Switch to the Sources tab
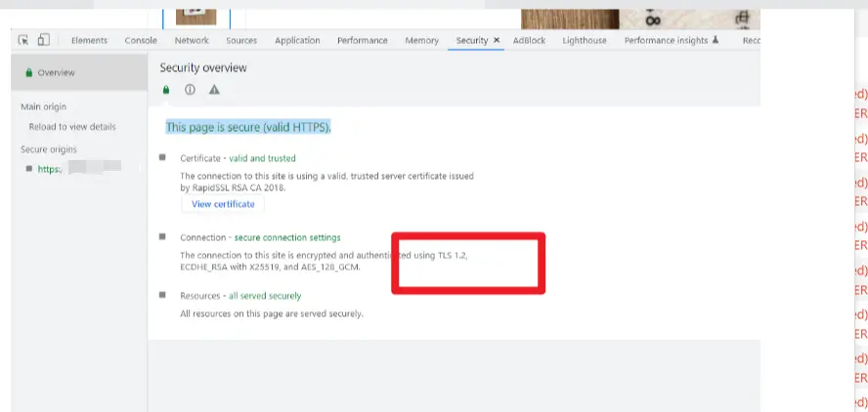Viewport: 868px width, 412px height. tap(241, 40)
